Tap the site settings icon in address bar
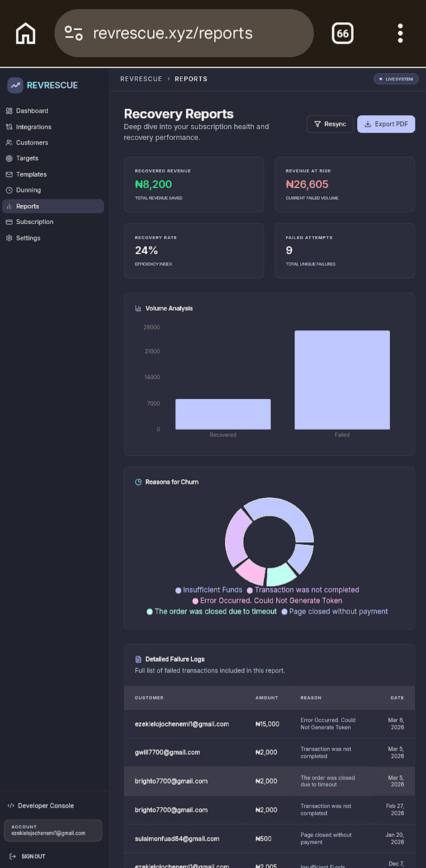The width and height of the screenshot is (426, 868). point(73,33)
